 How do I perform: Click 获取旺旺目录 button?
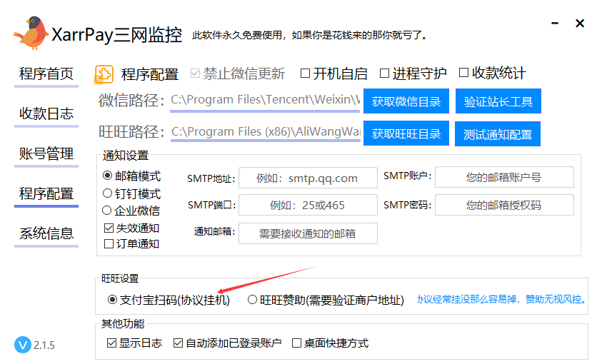pyautogui.click(x=406, y=133)
